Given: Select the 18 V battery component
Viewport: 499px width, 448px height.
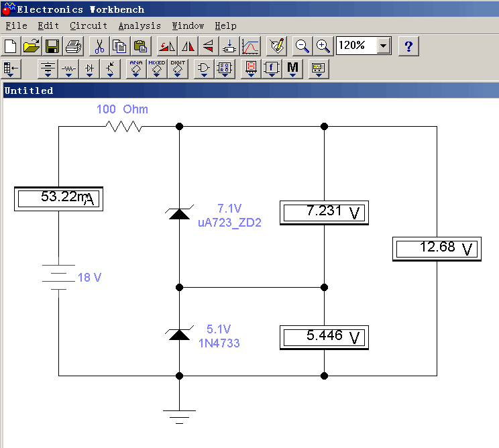Looking at the screenshot, I should coord(58,276).
